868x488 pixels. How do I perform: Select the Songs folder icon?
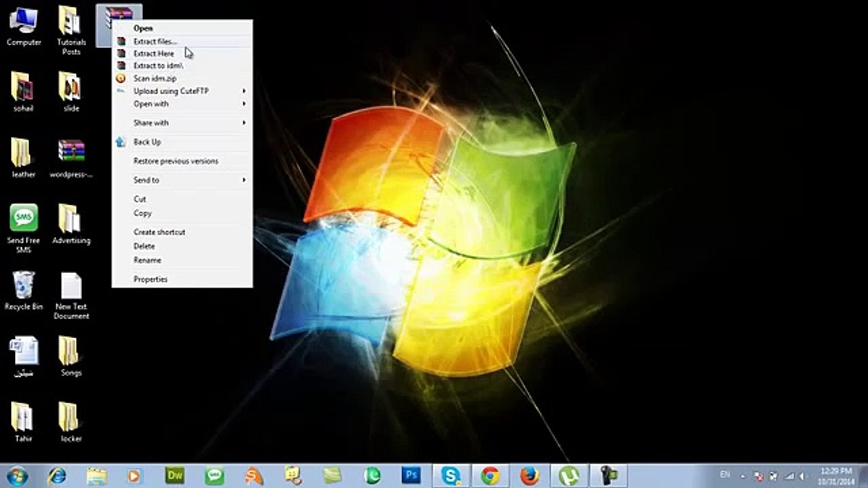71,357
